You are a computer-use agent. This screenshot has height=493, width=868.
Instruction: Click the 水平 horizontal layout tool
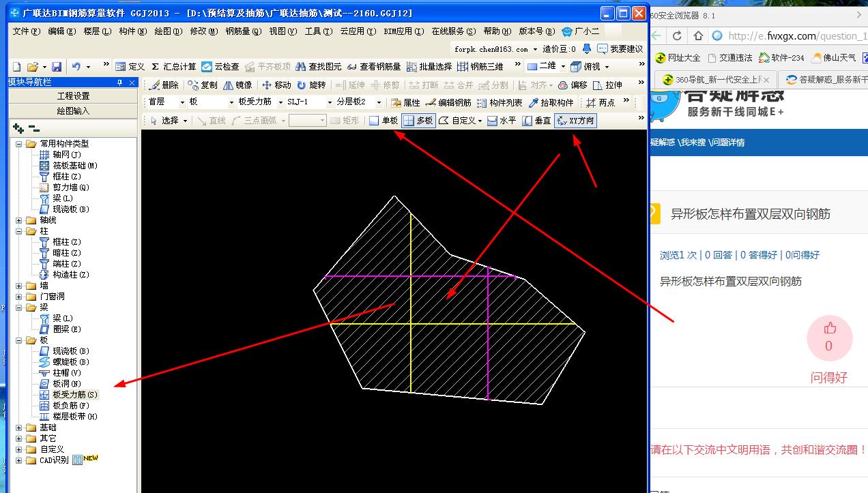pos(502,121)
